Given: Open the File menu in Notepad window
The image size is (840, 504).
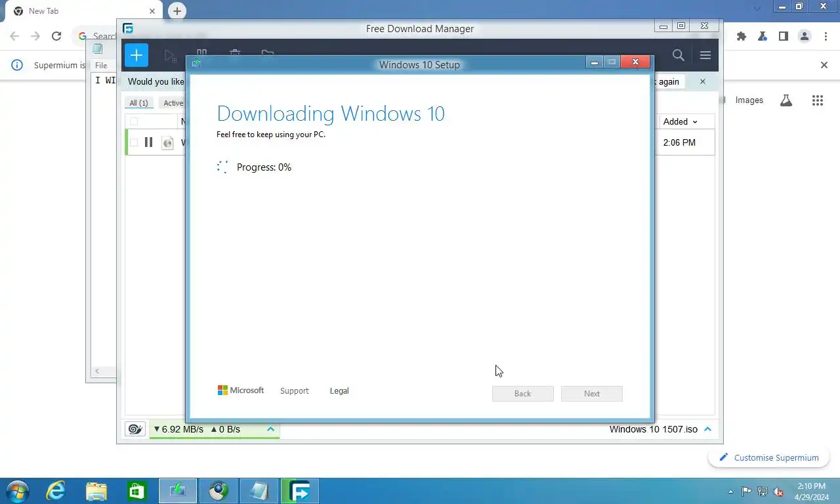Looking at the screenshot, I should tap(101, 65).
